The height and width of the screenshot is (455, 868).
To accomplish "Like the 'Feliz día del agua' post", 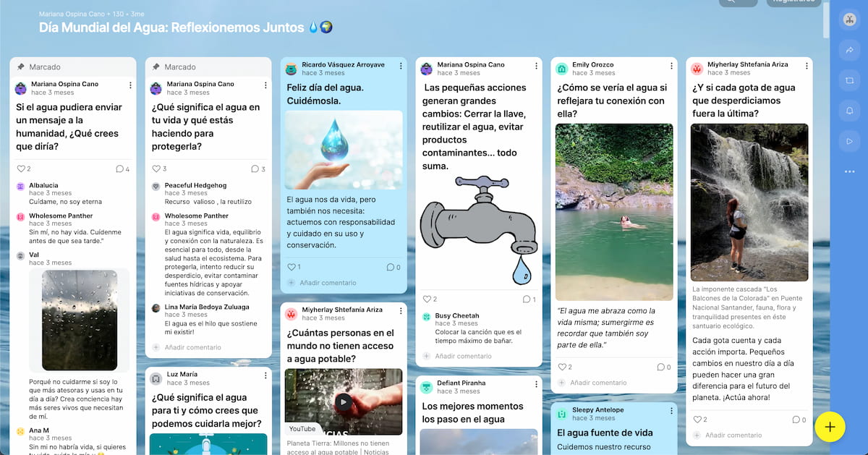I will [291, 267].
